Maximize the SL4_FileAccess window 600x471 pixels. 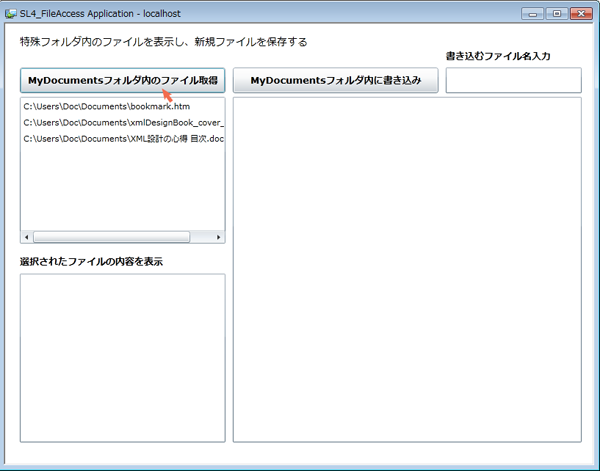(x=557, y=14)
